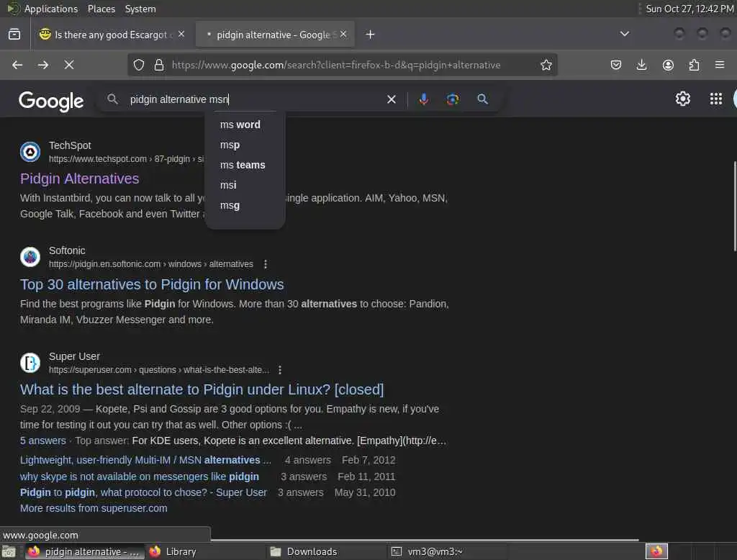Submit search with the blue magnifier button
This screenshot has height=560, width=737.
pyautogui.click(x=482, y=99)
